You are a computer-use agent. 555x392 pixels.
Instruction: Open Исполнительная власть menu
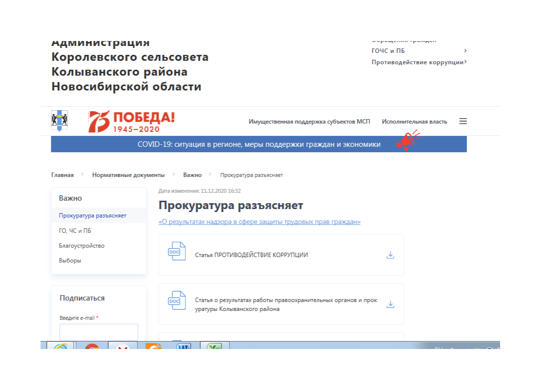point(415,122)
